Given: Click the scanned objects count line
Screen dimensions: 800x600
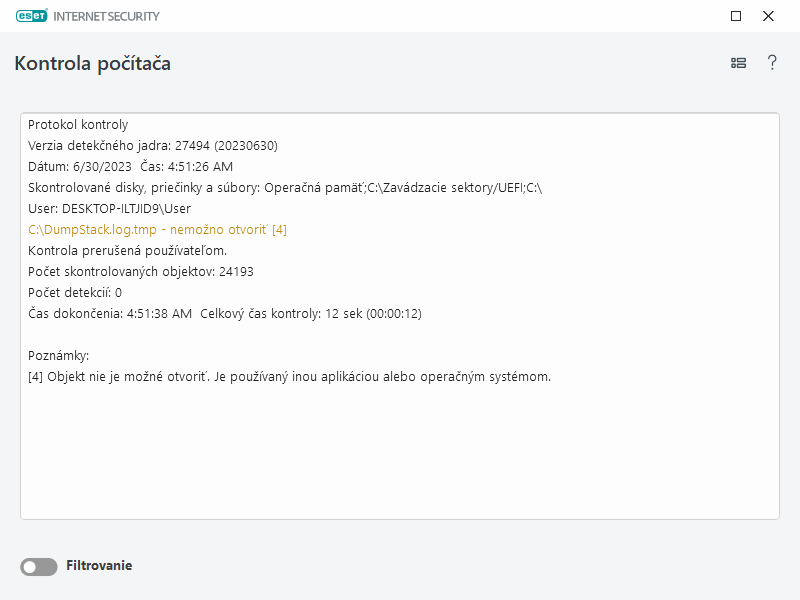Looking at the screenshot, I should click(x=140, y=271).
